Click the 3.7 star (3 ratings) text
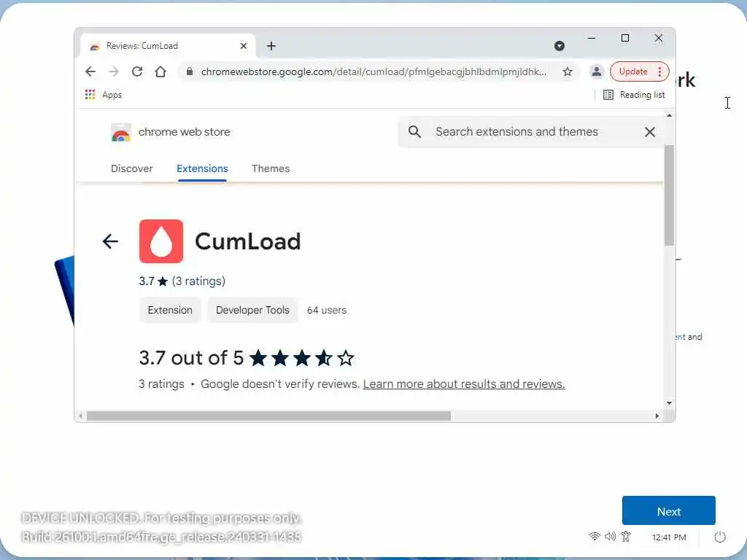 182,281
